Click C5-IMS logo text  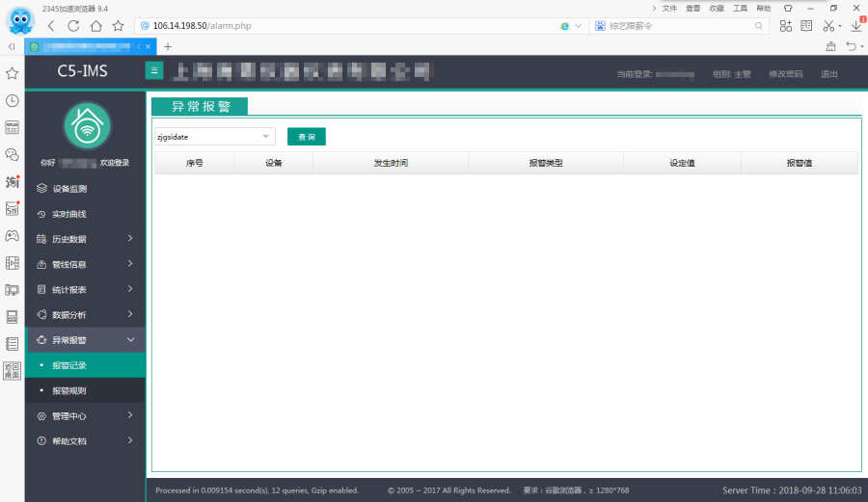(x=83, y=70)
